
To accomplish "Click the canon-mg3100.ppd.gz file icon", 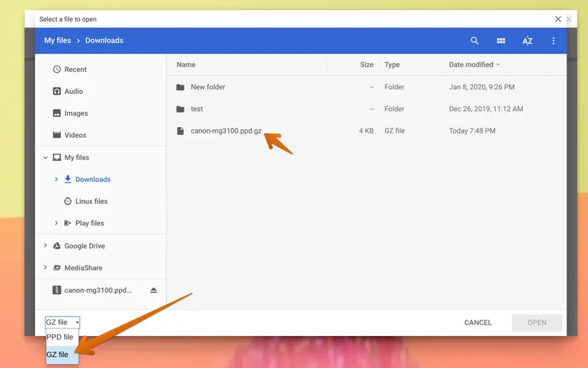I will tap(180, 131).
